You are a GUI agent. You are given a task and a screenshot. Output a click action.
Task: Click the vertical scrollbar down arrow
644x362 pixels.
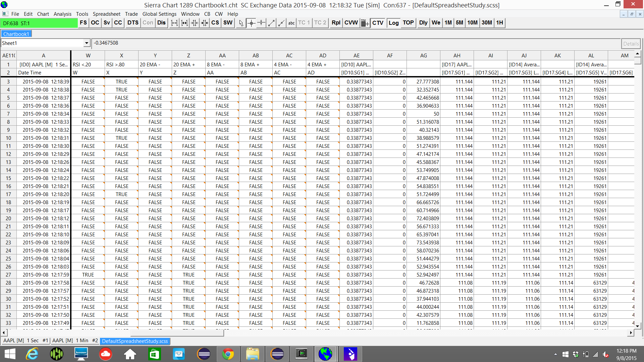637,325
